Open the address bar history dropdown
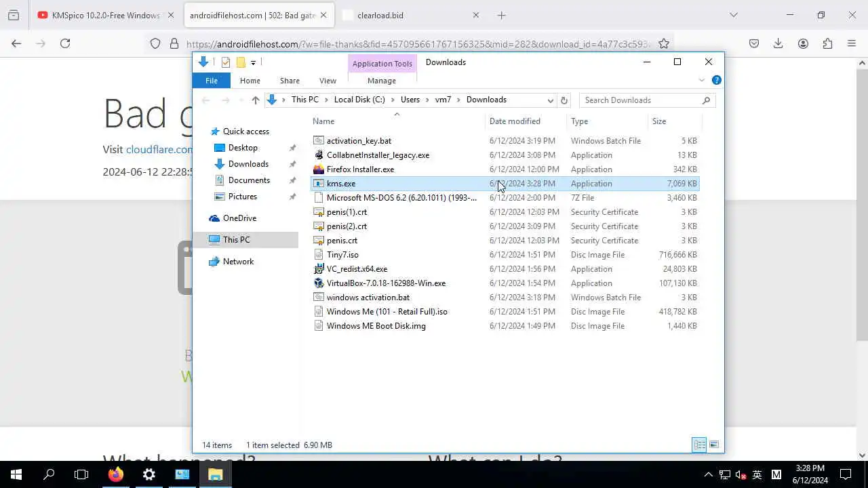 point(550,100)
